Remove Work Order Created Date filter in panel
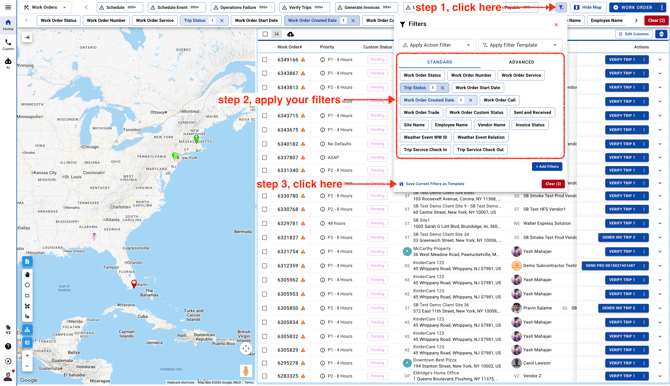This screenshot has width=670, height=386. 470,100
